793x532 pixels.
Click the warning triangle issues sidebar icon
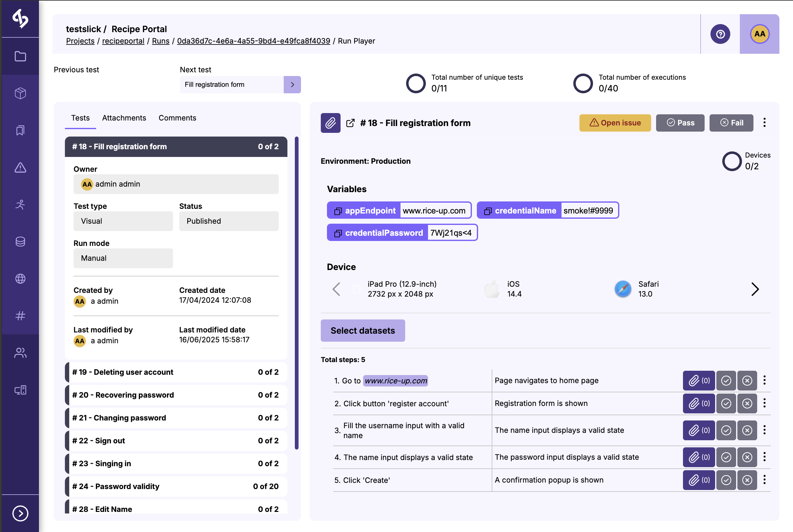(20, 167)
